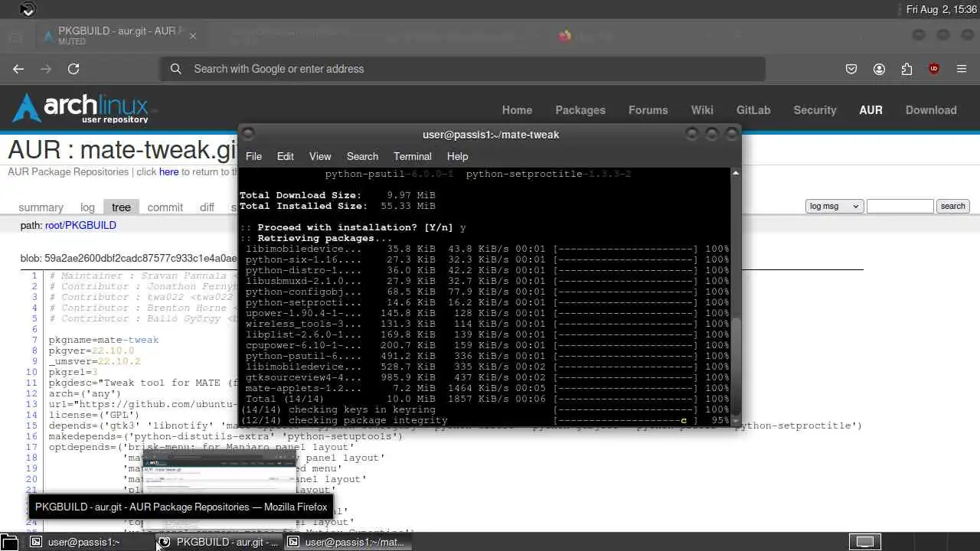Switch to the cgit diff tab
Screen dimensions: 980x551
click(207, 207)
